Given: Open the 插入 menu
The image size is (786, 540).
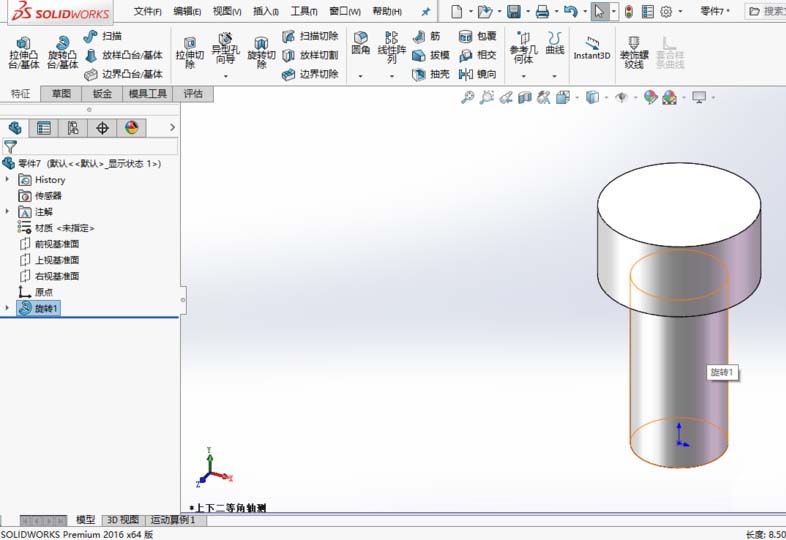Looking at the screenshot, I should (x=266, y=11).
